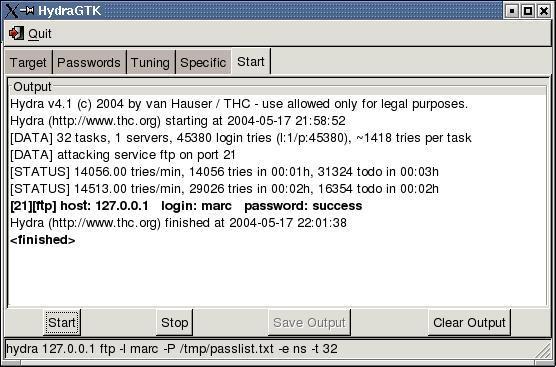Click the Quit exit-door icon
The image size is (556, 367).
(16, 33)
